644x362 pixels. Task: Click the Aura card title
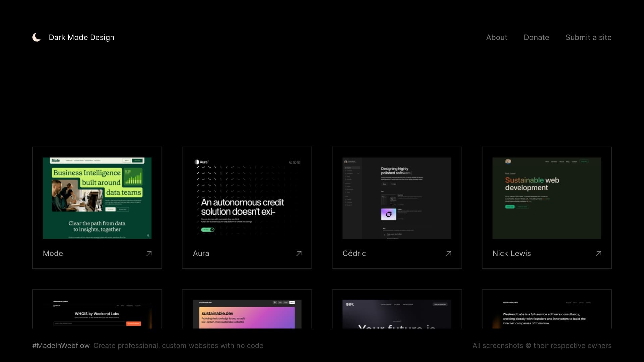point(201,253)
